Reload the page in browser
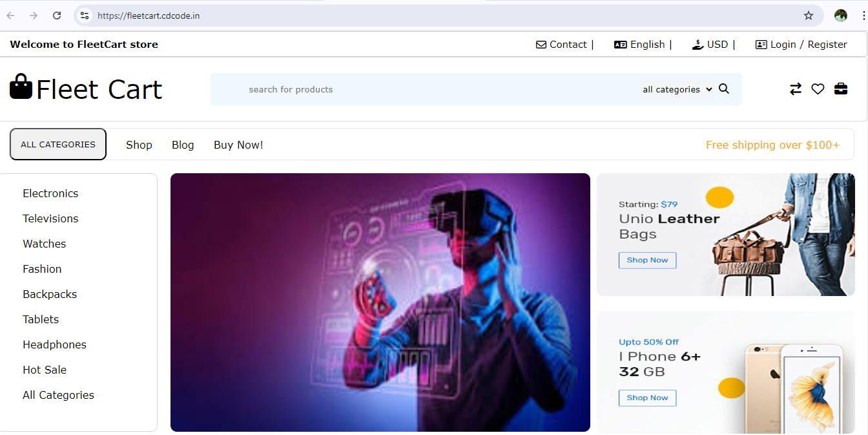 [x=57, y=16]
